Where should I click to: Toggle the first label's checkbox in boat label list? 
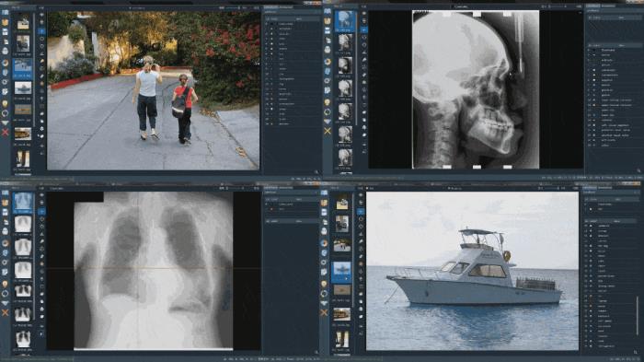[x=592, y=226]
